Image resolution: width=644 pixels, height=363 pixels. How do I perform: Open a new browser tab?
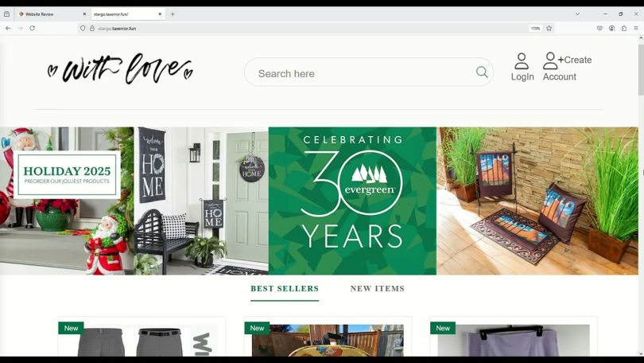click(173, 14)
